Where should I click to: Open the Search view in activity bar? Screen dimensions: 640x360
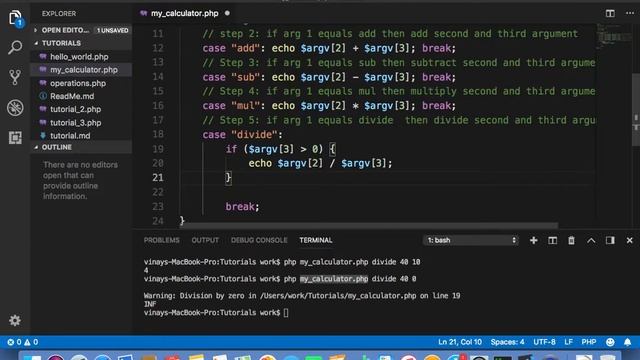click(15, 47)
